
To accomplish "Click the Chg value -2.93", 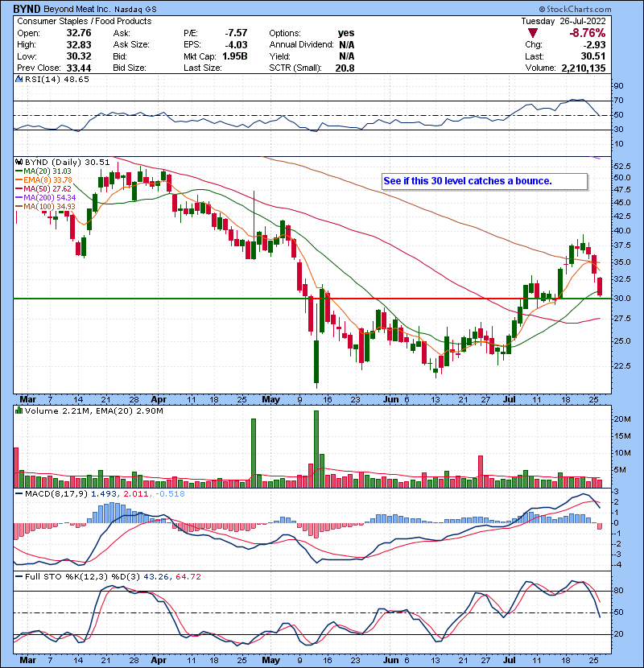I will [x=595, y=45].
